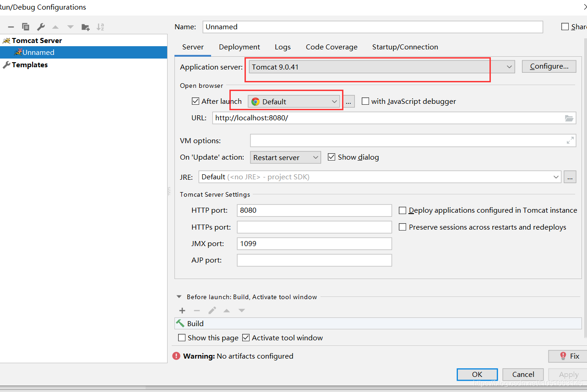
Task: Switch to the Logs tab
Action: click(x=283, y=47)
